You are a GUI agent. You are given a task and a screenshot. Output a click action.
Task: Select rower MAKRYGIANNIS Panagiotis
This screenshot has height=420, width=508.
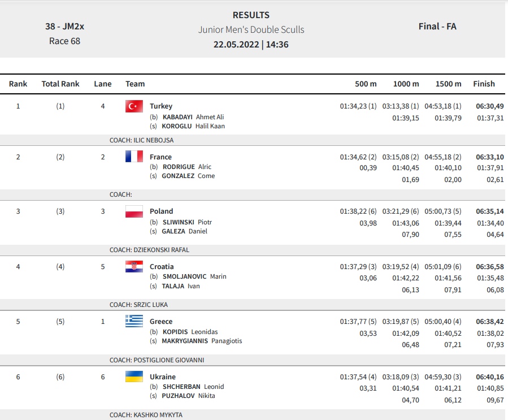point(202,341)
